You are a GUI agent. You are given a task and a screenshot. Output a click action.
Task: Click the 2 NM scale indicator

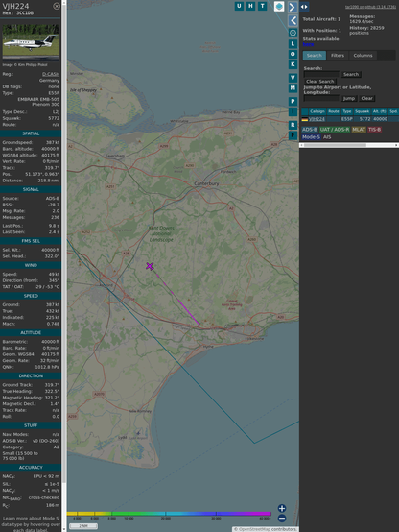coord(83,526)
